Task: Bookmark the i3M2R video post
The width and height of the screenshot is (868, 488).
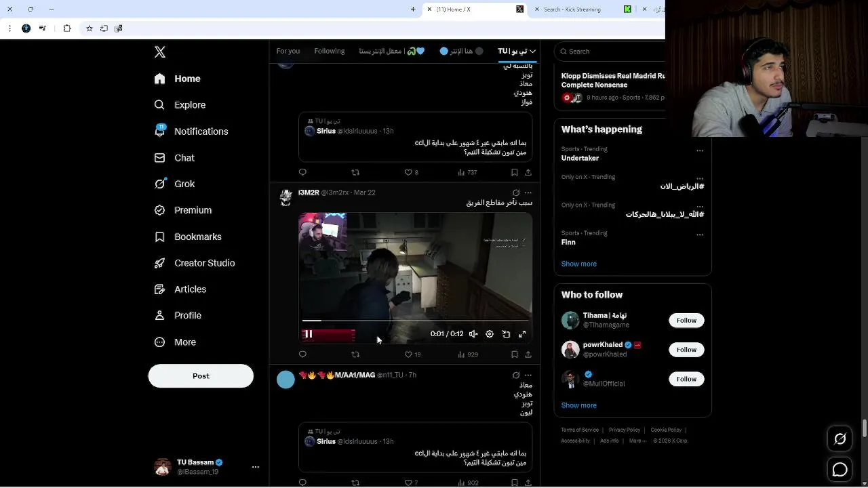Action: pyautogui.click(x=514, y=354)
